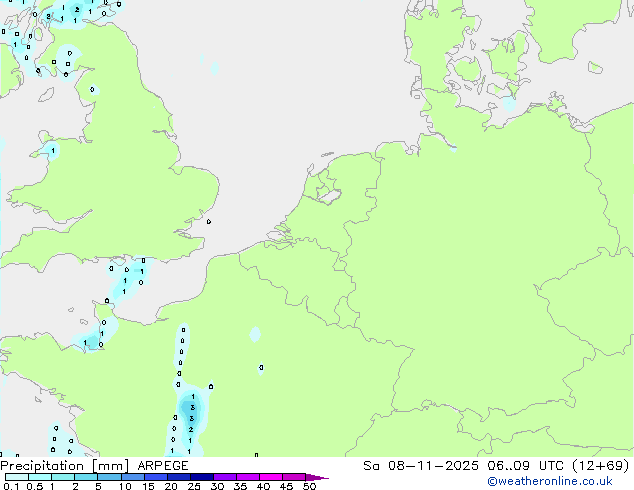The image size is (634, 490).
Task: Click the '50' legend scale label
Action: point(309,486)
